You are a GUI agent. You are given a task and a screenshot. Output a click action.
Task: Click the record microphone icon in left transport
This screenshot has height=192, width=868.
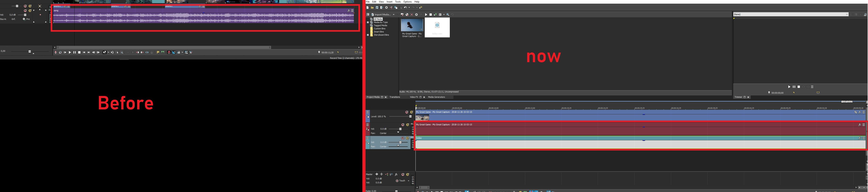(56, 53)
